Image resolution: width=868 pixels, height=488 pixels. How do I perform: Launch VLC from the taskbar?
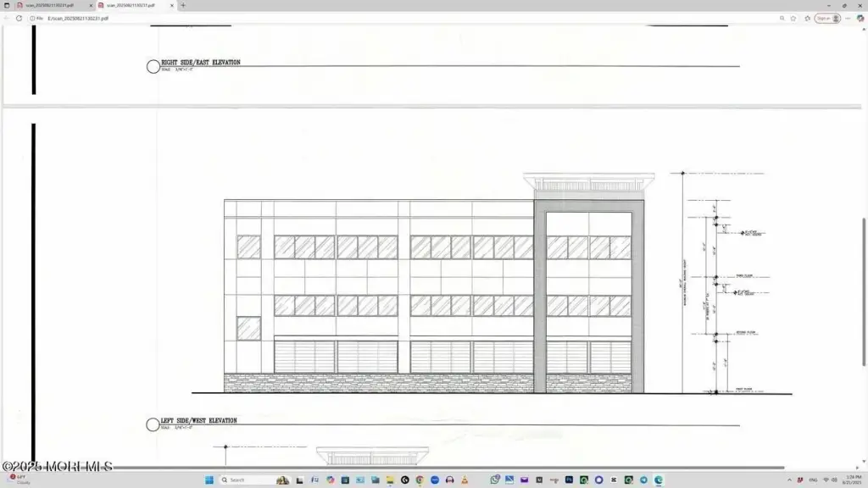coord(463,480)
